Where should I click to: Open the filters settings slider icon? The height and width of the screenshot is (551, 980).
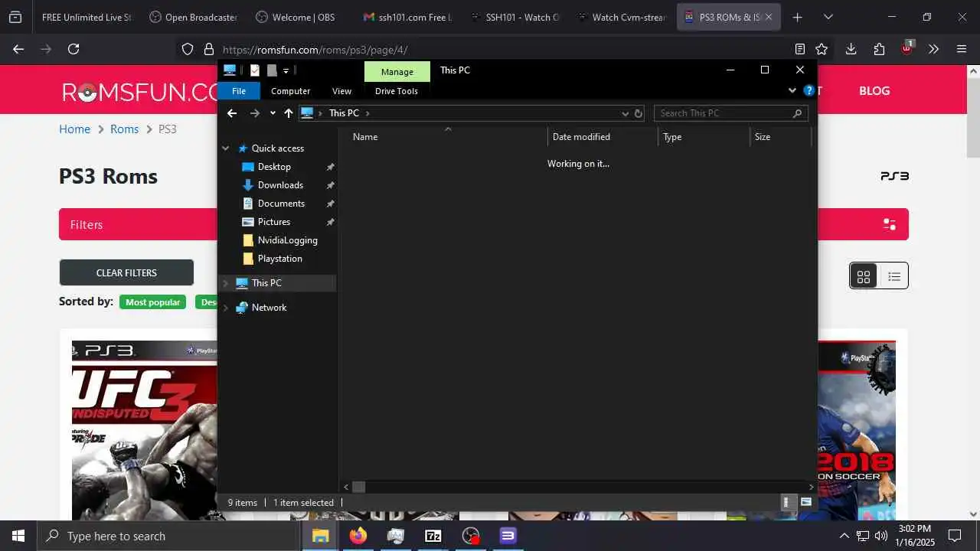tap(890, 224)
